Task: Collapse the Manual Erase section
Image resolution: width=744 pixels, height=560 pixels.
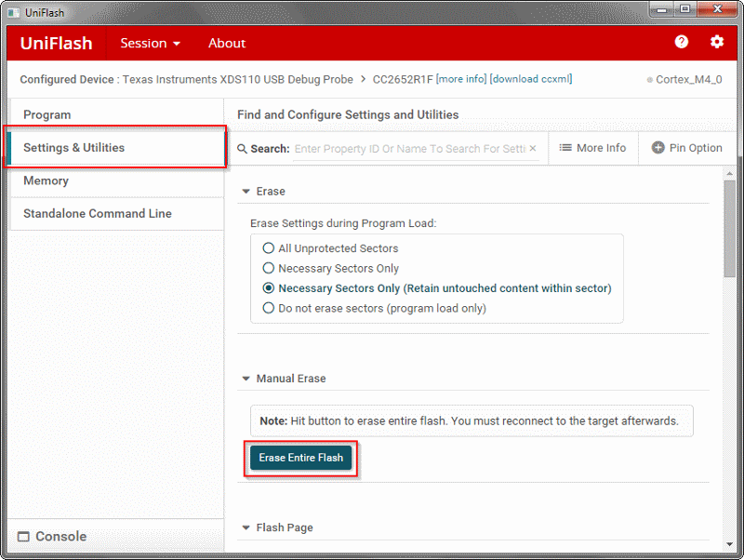Action: [246, 380]
